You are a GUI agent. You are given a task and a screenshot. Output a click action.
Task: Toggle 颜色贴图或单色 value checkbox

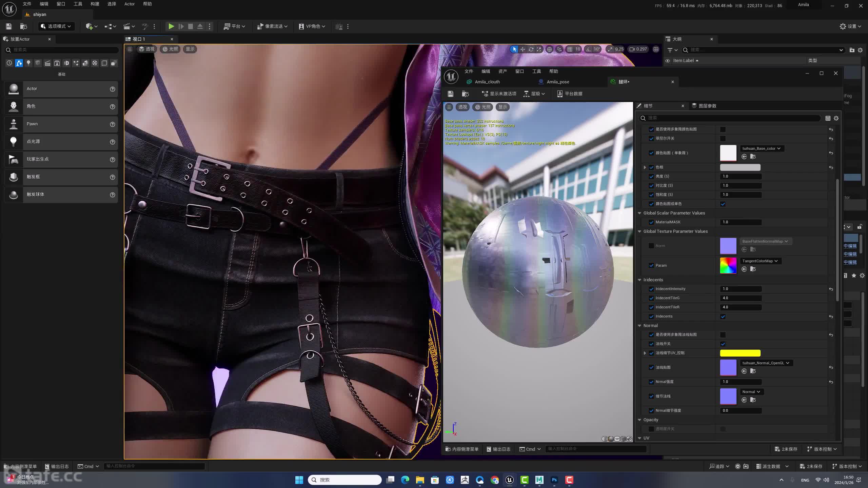click(723, 204)
